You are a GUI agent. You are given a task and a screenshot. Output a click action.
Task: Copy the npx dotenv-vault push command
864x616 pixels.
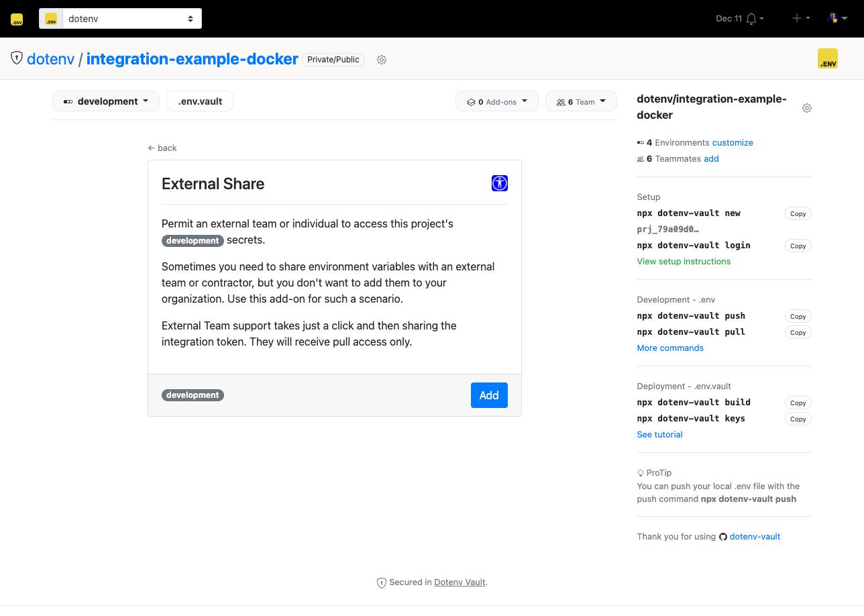(x=798, y=316)
